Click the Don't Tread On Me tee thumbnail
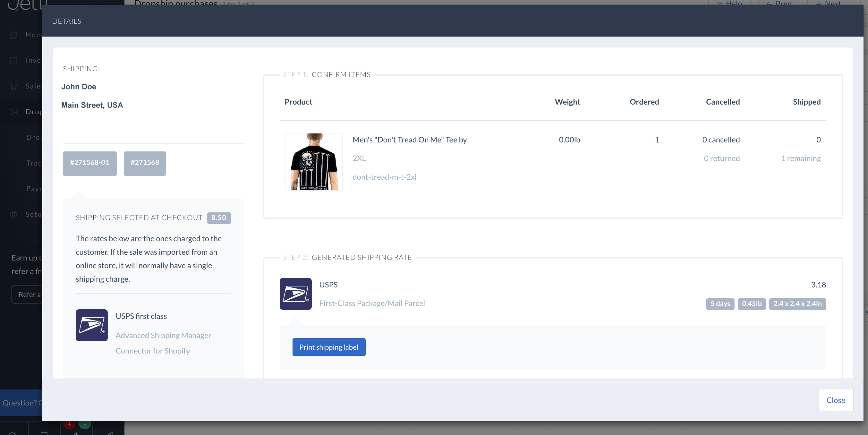The width and height of the screenshot is (868, 435). [313, 161]
